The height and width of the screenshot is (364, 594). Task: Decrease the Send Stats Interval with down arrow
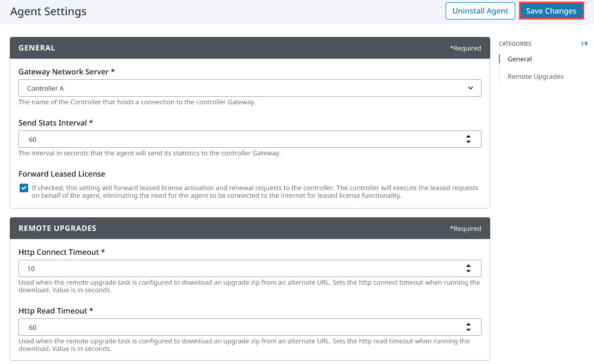point(468,142)
